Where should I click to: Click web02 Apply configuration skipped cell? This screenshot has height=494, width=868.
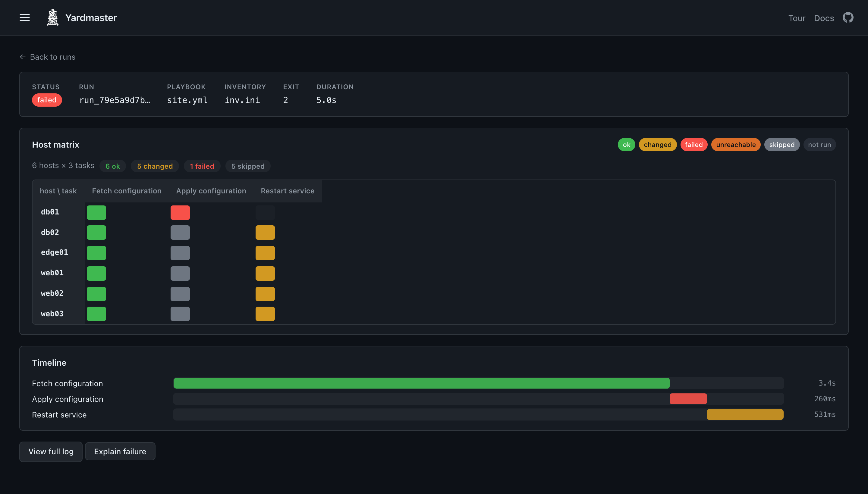pos(180,294)
